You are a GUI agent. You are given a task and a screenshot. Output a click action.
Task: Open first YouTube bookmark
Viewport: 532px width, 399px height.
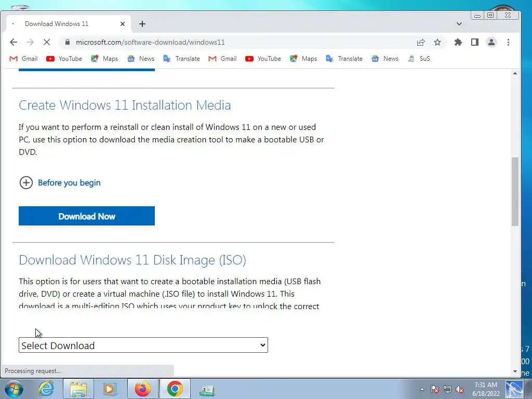pyautogui.click(x=64, y=59)
